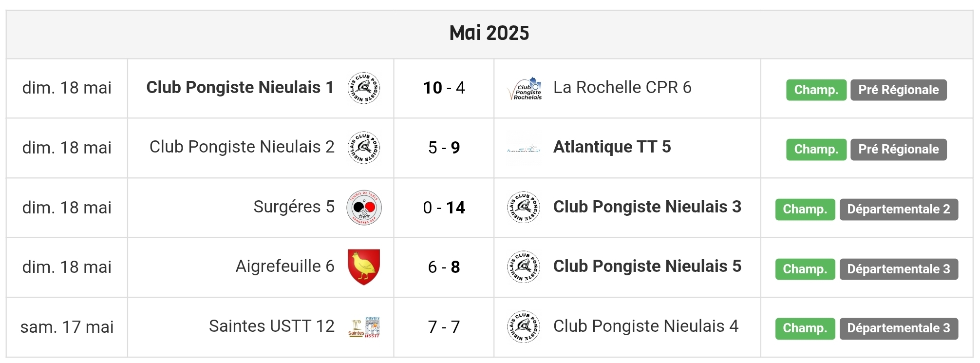Click the Club Pongiste Nieulais 5 logo
The width and height of the screenshot is (980, 363).
pyautogui.click(x=524, y=267)
